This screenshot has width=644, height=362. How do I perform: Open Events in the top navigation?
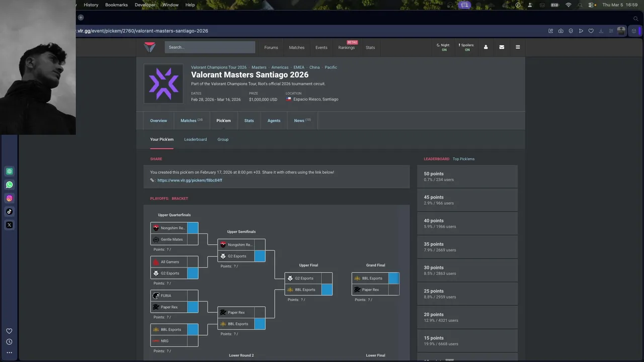(x=321, y=47)
